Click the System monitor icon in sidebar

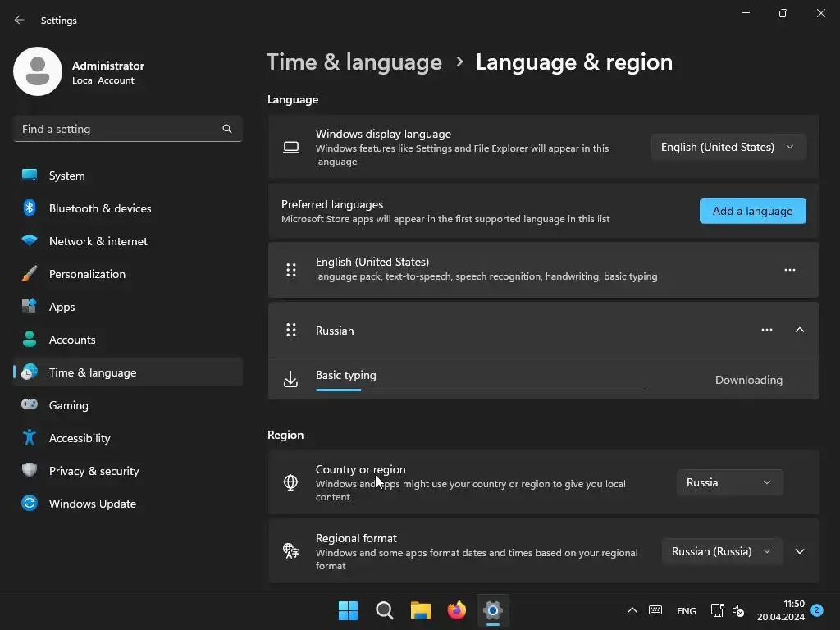[30, 176]
